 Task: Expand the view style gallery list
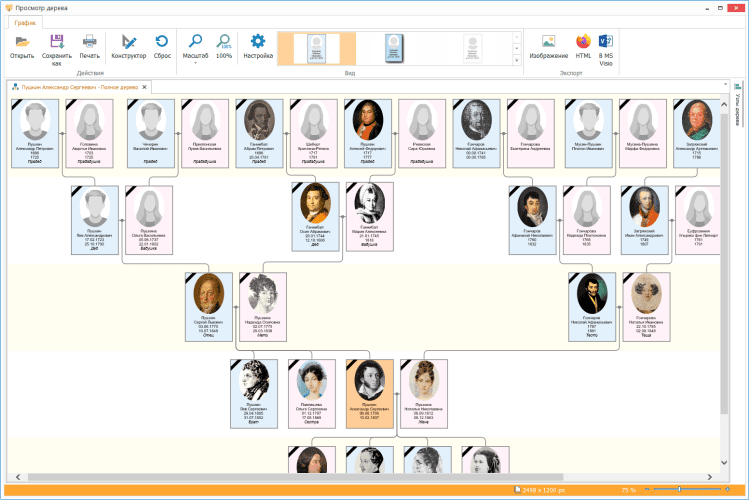click(517, 60)
